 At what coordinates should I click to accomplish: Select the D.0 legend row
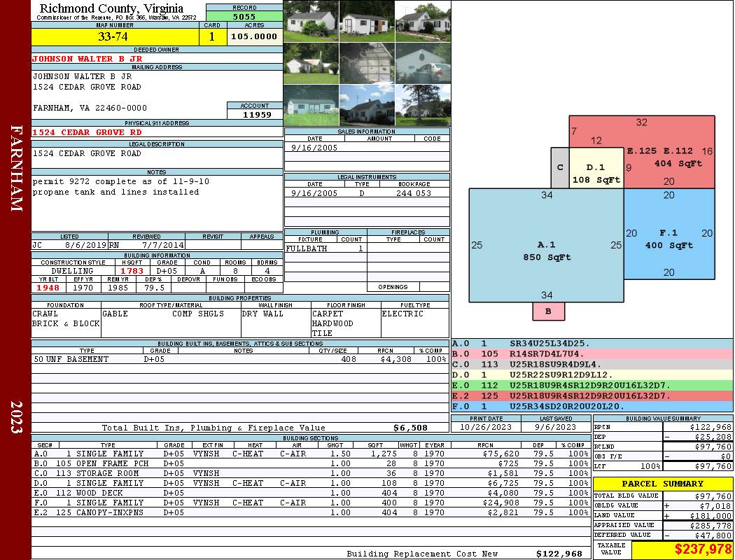pyautogui.click(x=592, y=375)
